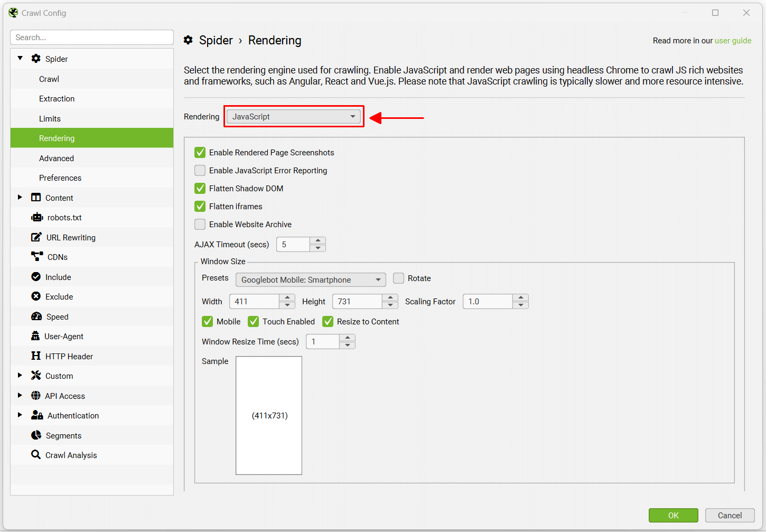This screenshot has height=532, width=766.
Task: Click the Segments pie chart icon
Action: tap(36, 435)
